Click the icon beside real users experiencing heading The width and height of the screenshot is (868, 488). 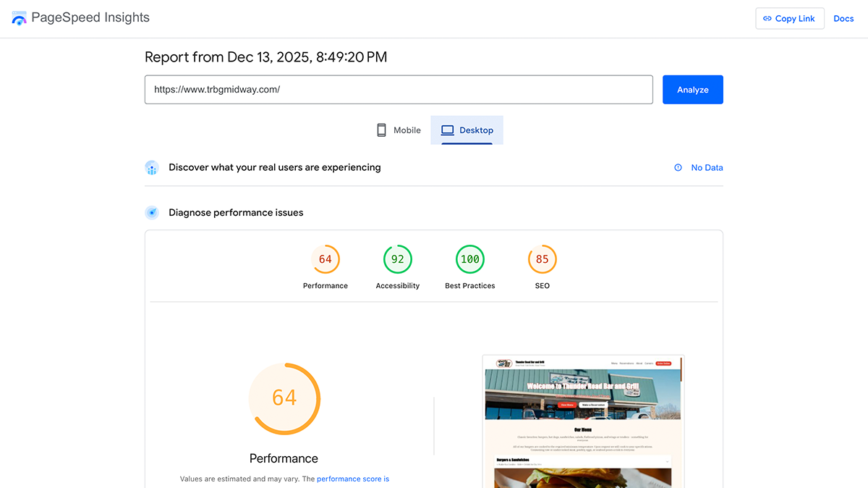pos(152,167)
